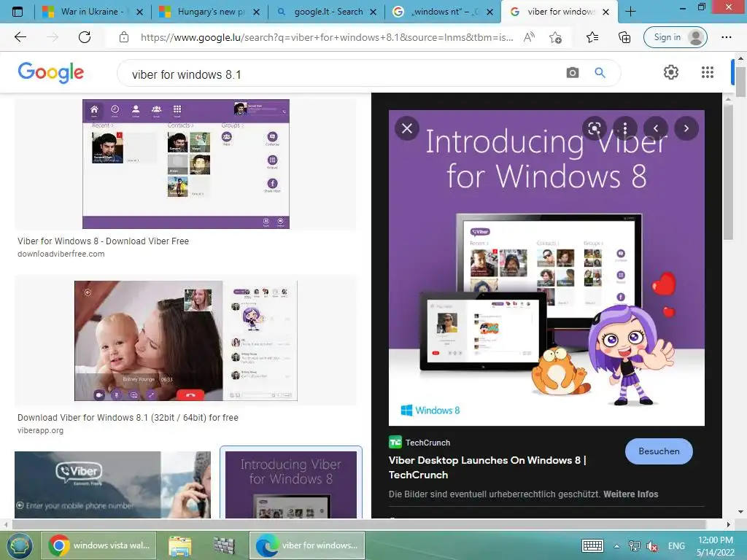Open Read aloud icon in address bar
747x560 pixels.
pos(529,37)
